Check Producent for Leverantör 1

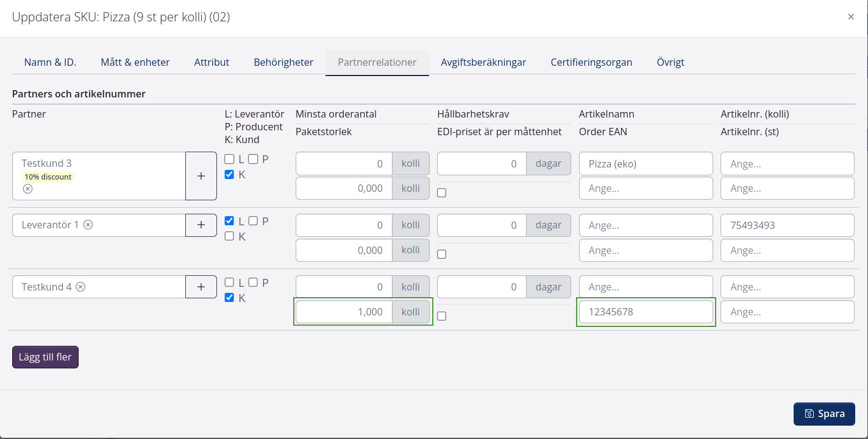click(x=253, y=220)
